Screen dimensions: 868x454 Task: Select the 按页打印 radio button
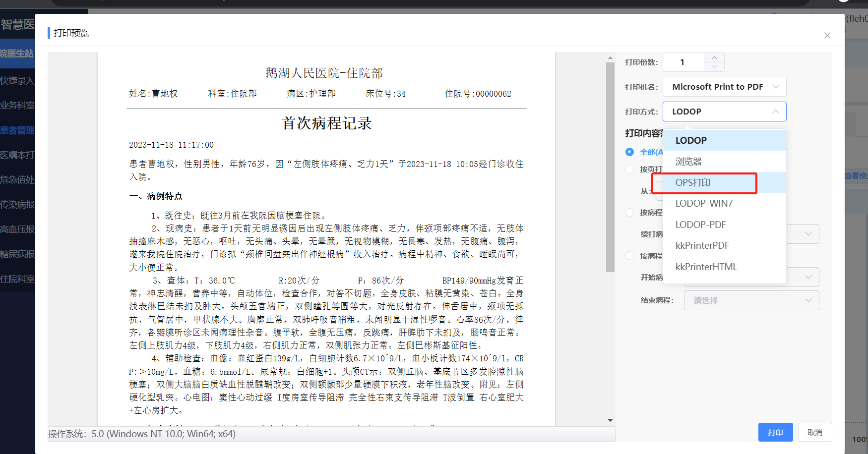[629, 169]
